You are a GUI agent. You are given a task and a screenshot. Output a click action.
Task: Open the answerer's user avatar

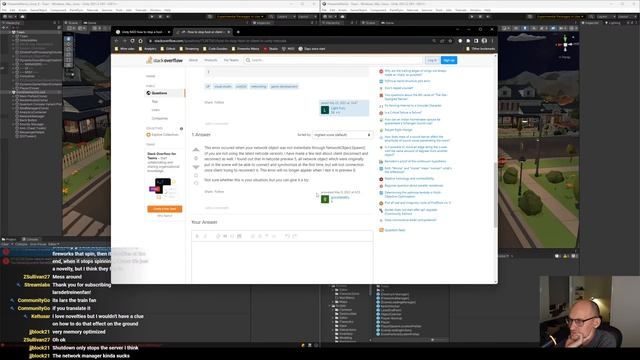tap(325, 199)
